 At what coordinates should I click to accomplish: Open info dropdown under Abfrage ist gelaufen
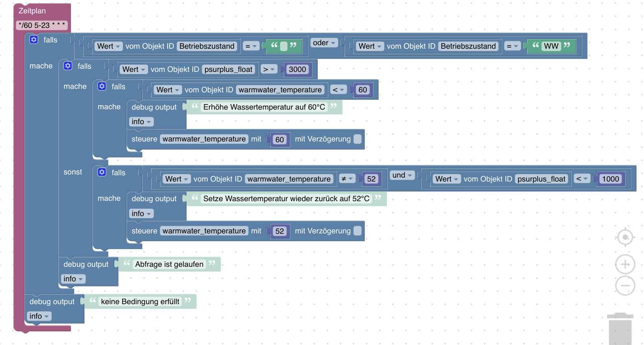tap(73, 279)
